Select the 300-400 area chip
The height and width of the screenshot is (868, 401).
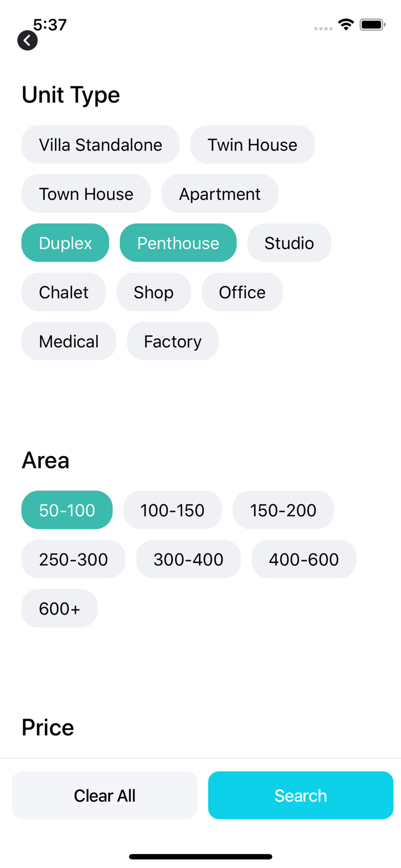tap(188, 559)
